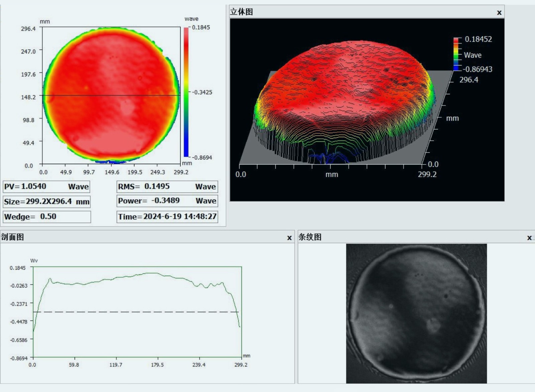Click the Size=299.2X296.4 mm field
Image resolution: width=535 pixels, height=392 pixels.
pyautogui.click(x=46, y=202)
